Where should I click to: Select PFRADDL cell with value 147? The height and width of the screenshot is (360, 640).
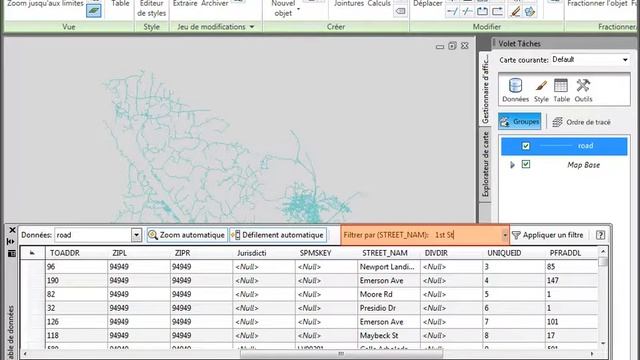point(571,281)
